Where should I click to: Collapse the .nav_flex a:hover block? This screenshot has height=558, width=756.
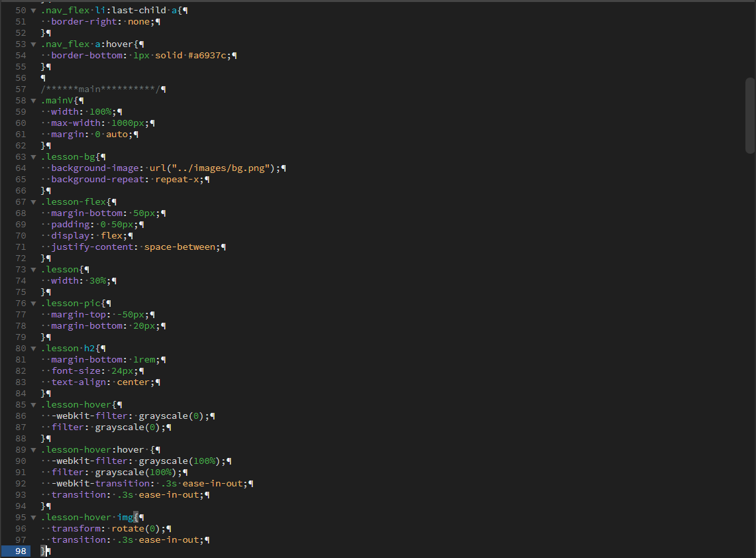33,44
